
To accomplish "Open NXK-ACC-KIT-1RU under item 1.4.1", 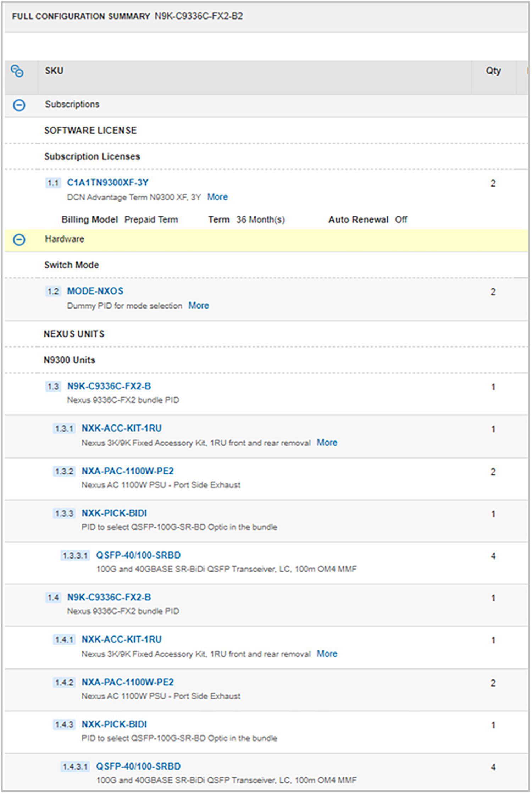I will click(x=122, y=639).
